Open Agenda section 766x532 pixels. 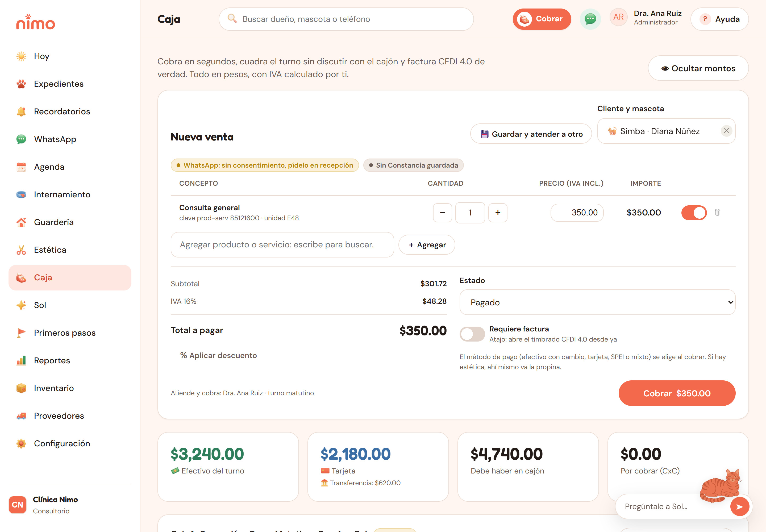pyautogui.click(x=70, y=167)
